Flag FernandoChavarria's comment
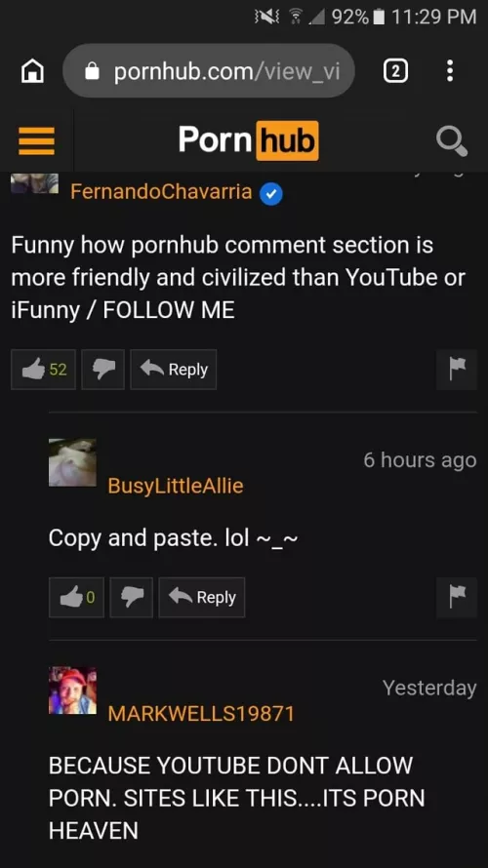488x868 pixels. pos(457,370)
